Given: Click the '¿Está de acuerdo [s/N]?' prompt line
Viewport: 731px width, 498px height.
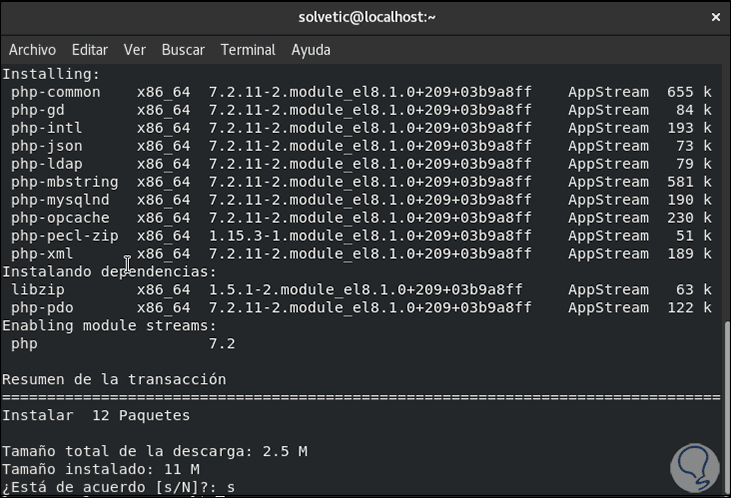Looking at the screenshot, I should pyautogui.click(x=118, y=488).
